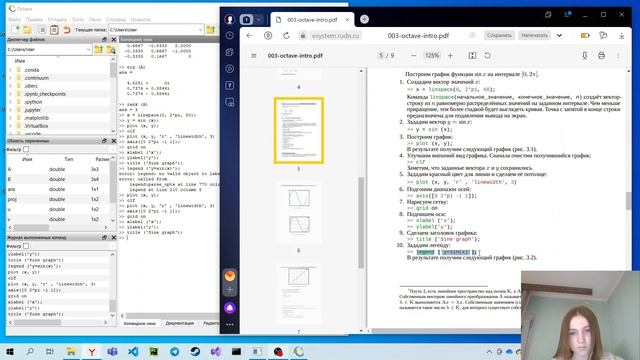Click the Copy icon in Octave toolbar
The height and width of the screenshot is (360, 640).
[x=42, y=30]
